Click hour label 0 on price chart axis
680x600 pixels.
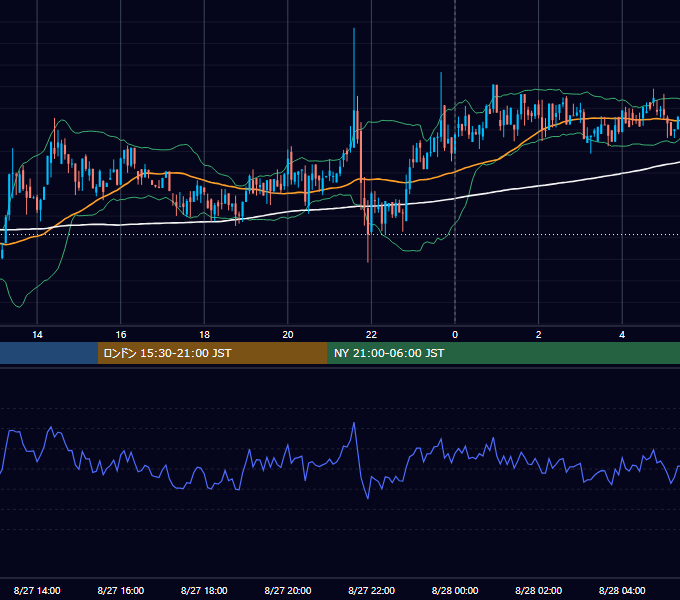[455, 335]
